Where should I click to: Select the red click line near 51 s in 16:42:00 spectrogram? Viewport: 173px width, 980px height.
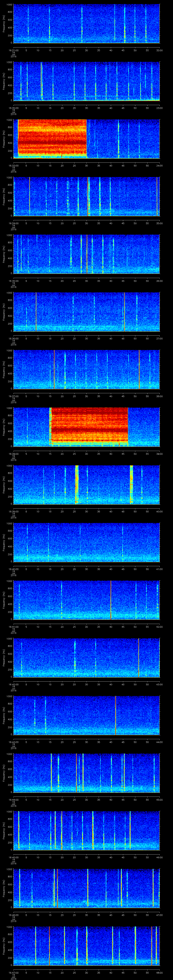138,657
